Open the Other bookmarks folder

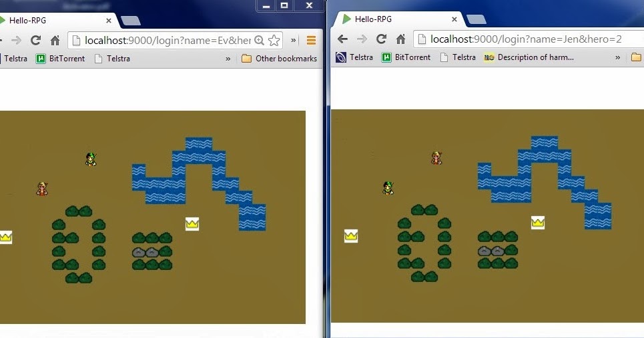click(279, 59)
